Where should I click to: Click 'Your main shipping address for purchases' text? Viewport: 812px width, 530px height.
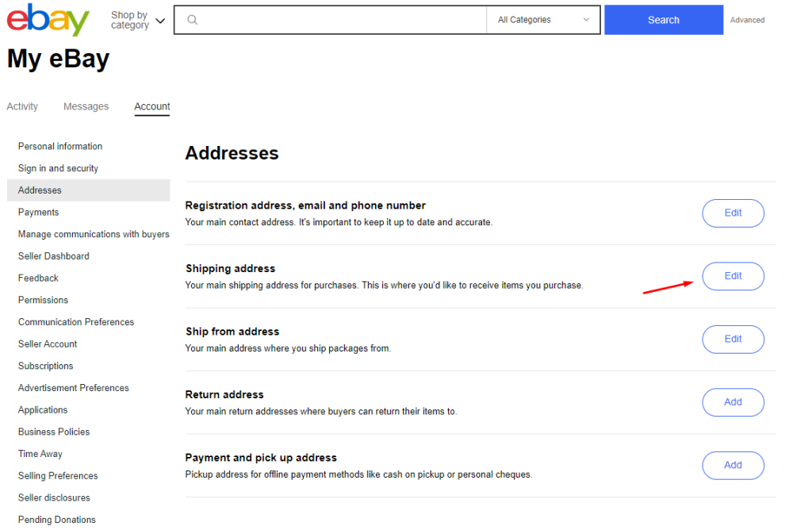pos(385,286)
